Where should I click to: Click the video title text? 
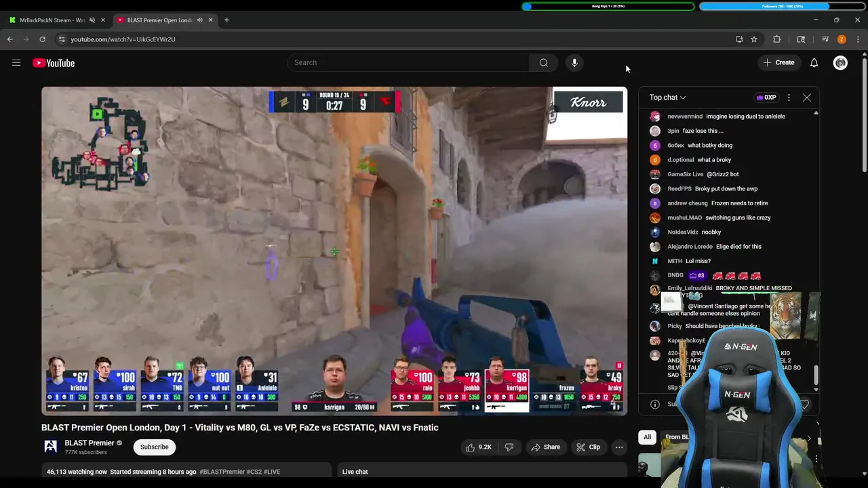[x=240, y=428]
